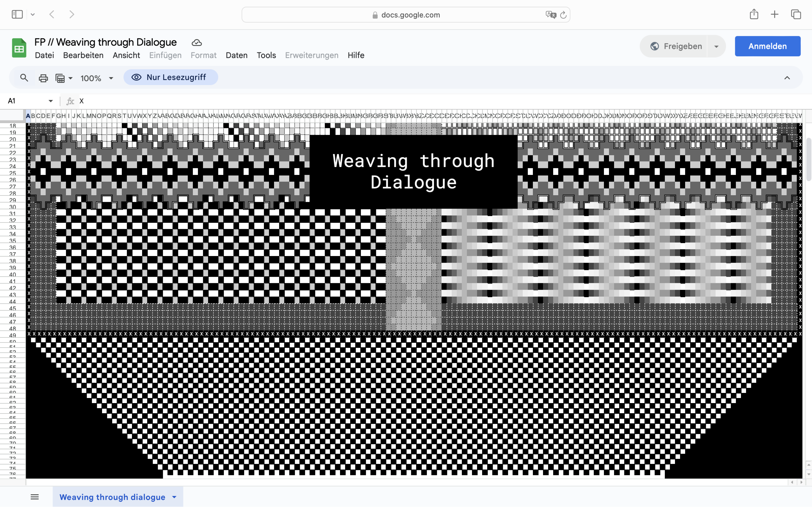Click the print icon

point(43,78)
